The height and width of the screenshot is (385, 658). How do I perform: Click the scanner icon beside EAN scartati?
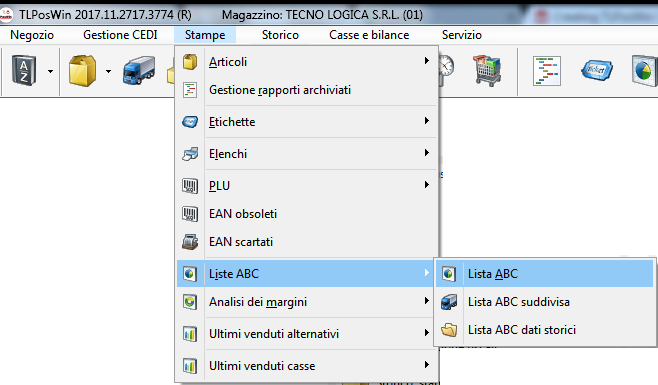[190, 242]
